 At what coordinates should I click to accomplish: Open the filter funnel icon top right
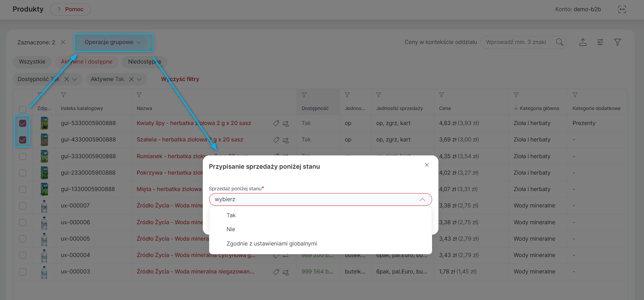[617, 42]
